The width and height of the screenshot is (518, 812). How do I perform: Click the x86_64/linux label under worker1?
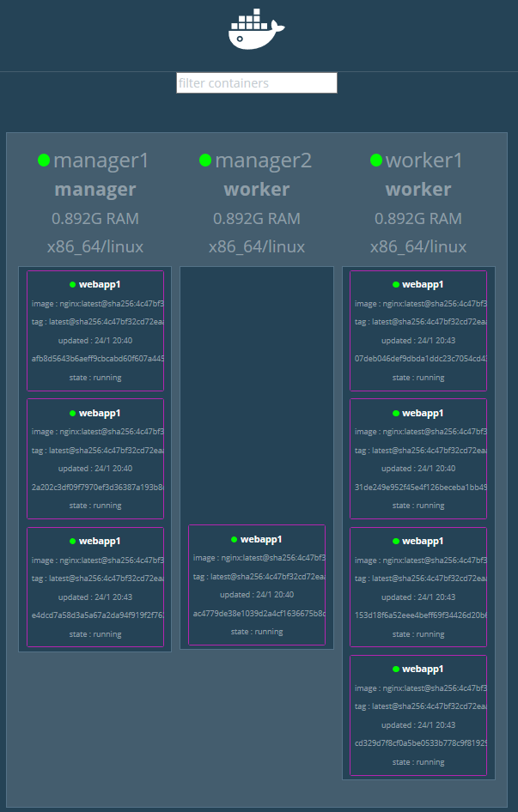[x=418, y=247]
